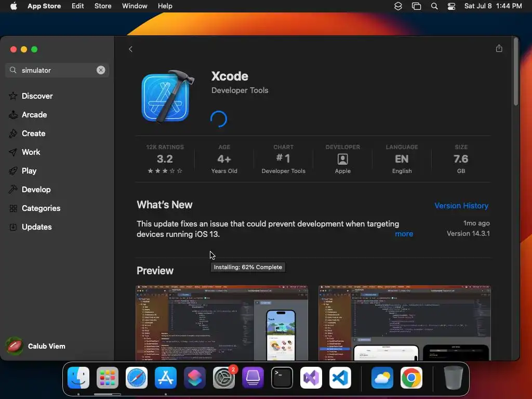The width and height of the screenshot is (532, 399).
Task: Open Spotlight search in menu bar
Action: (x=434, y=6)
